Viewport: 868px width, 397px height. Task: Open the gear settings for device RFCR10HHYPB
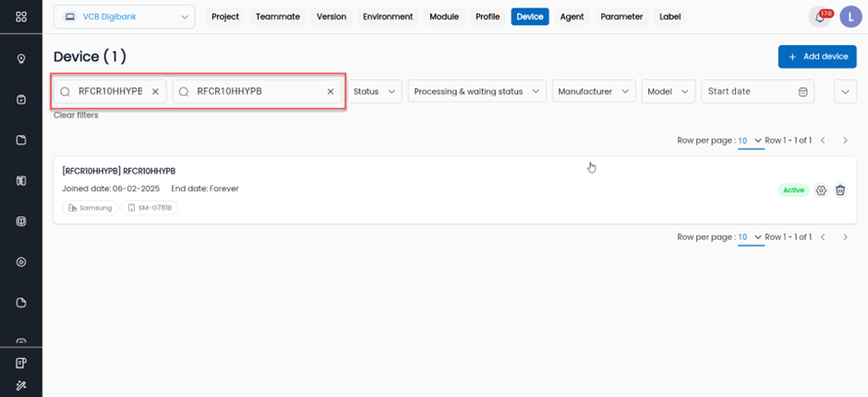[821, 190]
